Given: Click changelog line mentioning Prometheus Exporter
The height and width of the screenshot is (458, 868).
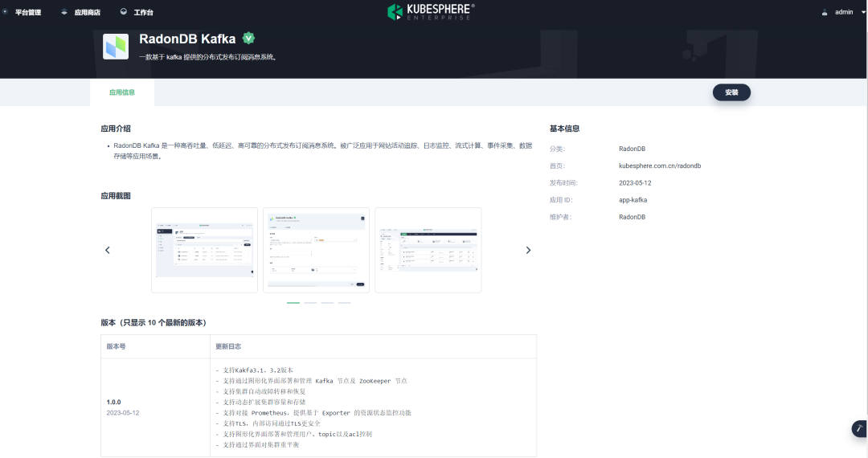Looking at the screenshot, I should 313,413.
